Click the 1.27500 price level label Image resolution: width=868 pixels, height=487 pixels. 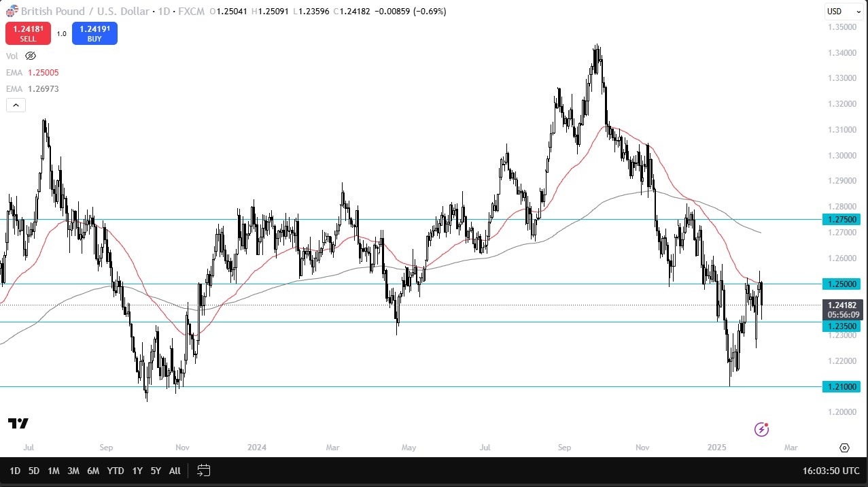click(x=842, y=219)
